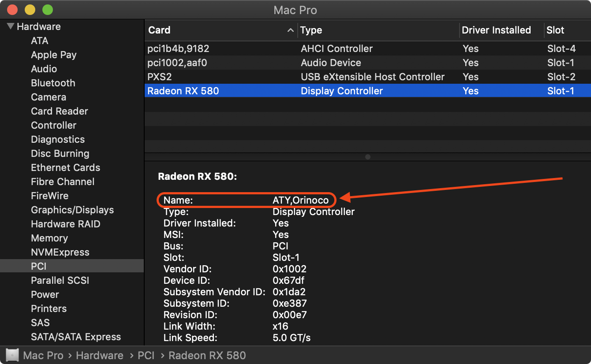Open NVMExpress category
Viewport: 591px width, 364px height.
click(60, 252)
